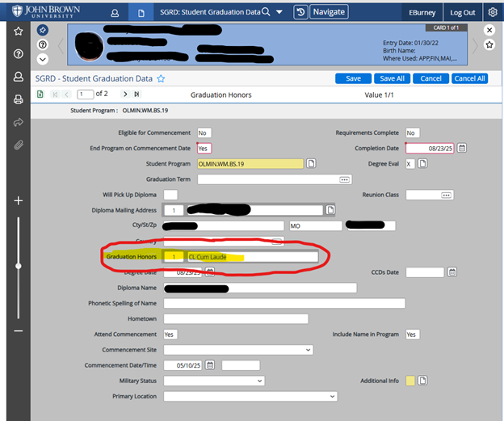This screenshot has width=504, height=421.
Task: Click the paperclip attachments icon
Action: [18, 145]
